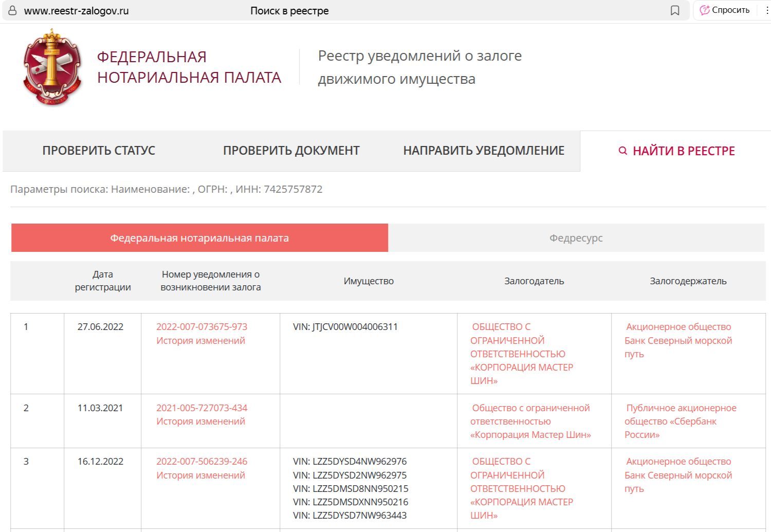Click registration date 16.12.2022

click(x=100, y=462)
